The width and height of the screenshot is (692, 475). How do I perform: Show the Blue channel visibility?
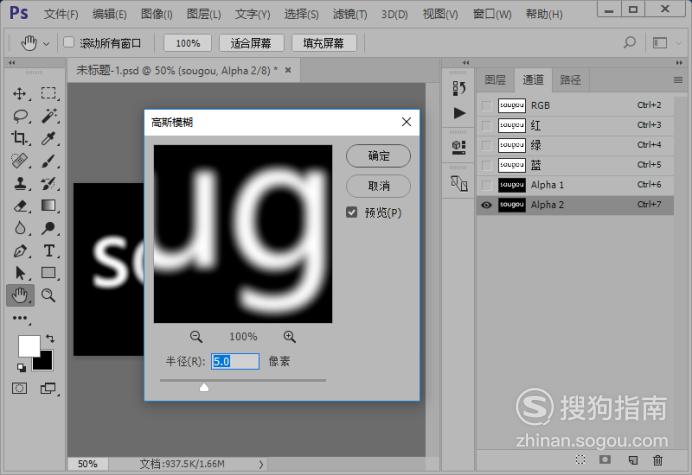[x=486, y=165]
